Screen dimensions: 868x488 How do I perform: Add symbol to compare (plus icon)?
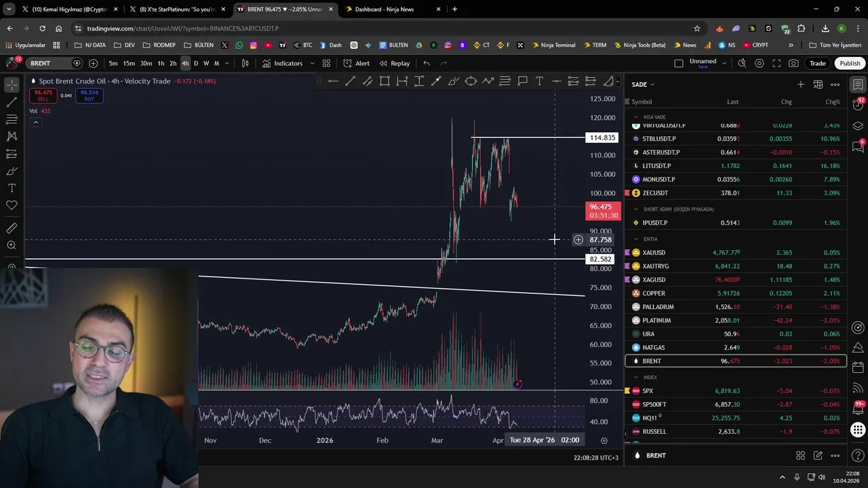[93, 63]
